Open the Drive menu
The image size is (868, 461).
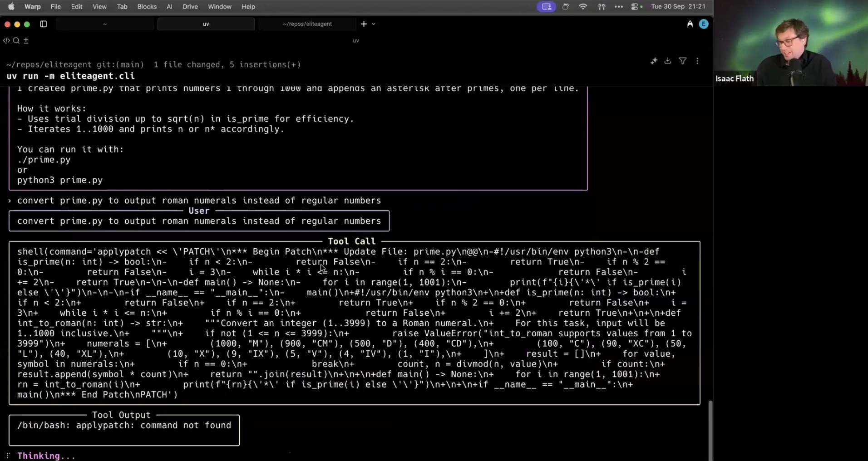[x=190, y=6]
